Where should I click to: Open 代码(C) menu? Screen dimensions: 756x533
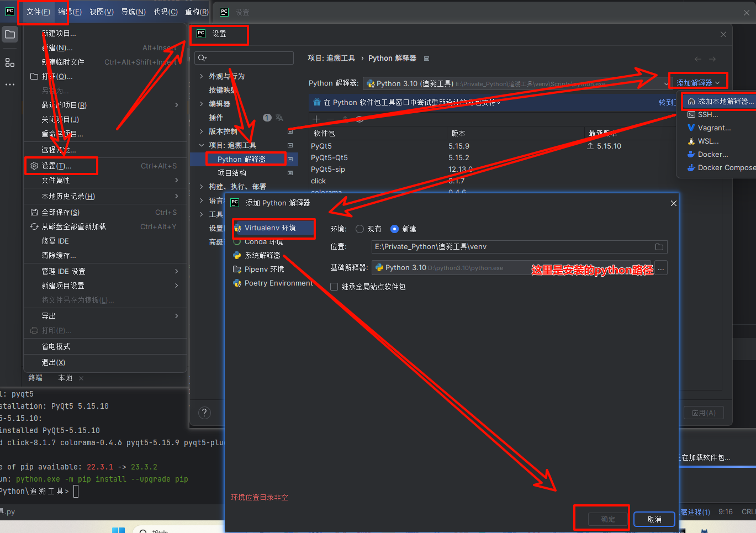click(166, 12)
